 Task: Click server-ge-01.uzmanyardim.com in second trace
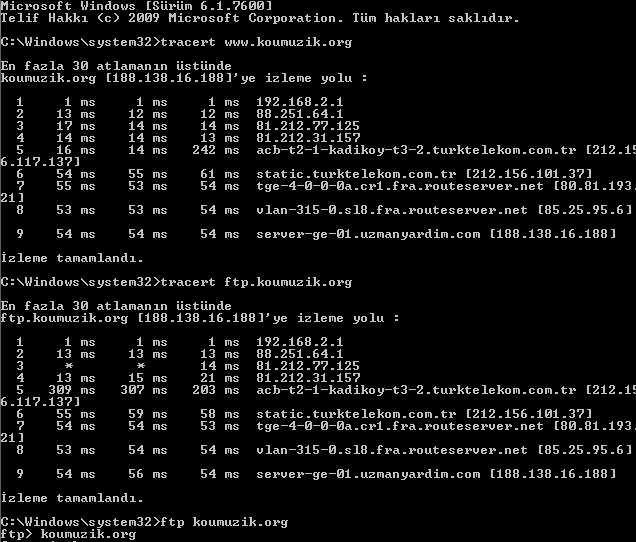368,474
